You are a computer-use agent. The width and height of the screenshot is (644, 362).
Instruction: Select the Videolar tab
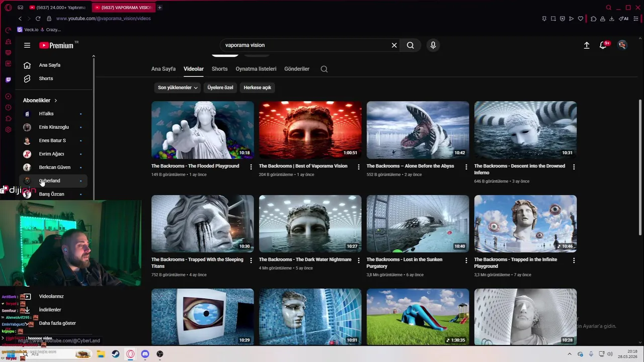194,69
